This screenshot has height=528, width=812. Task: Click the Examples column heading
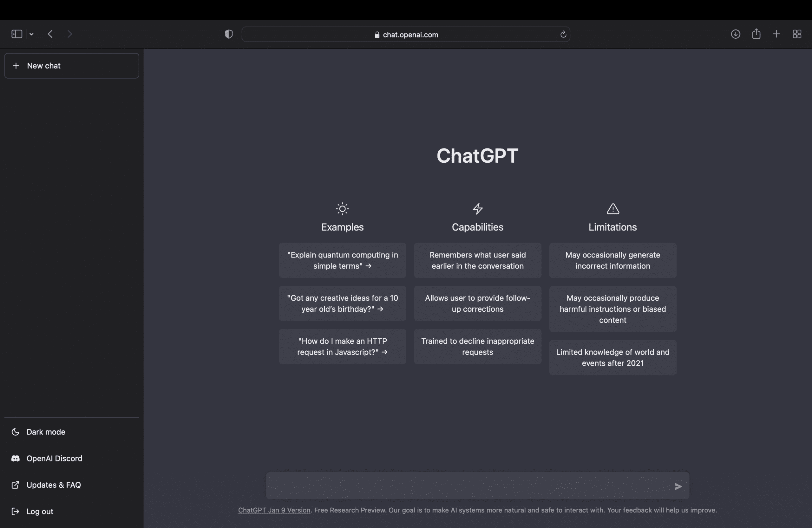point(342,227)
